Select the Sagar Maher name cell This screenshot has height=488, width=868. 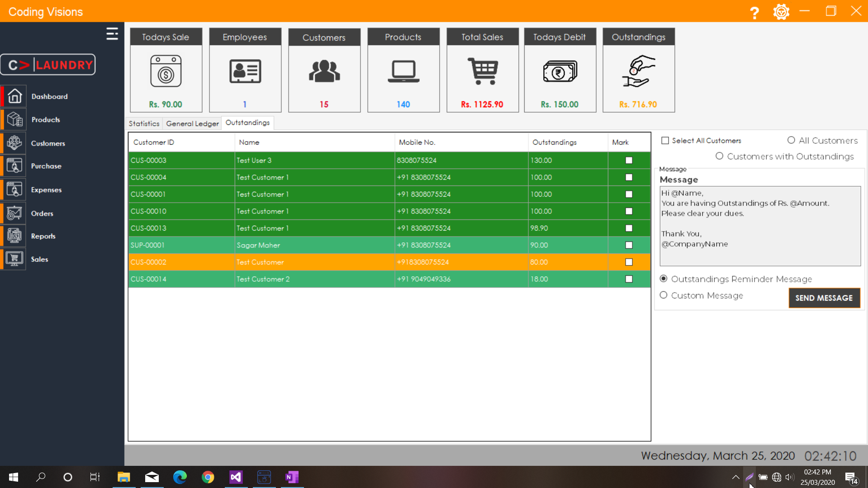coord(315,245)
